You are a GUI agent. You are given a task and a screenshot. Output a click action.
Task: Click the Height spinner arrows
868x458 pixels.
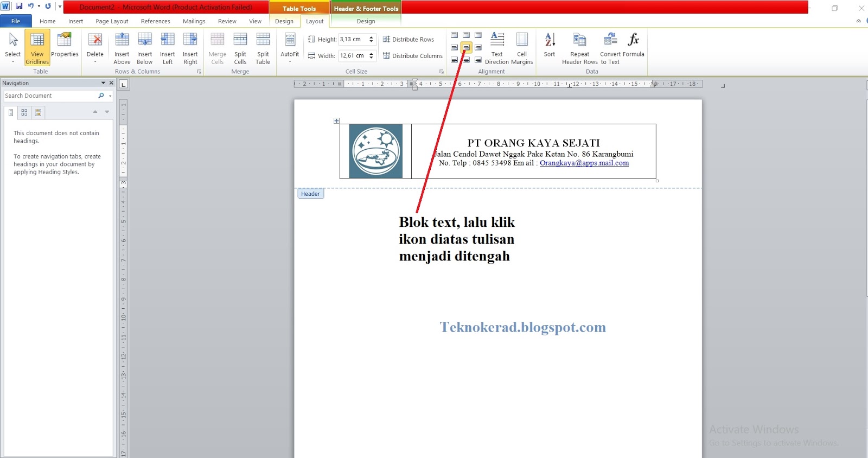click(x=372, y=39)
